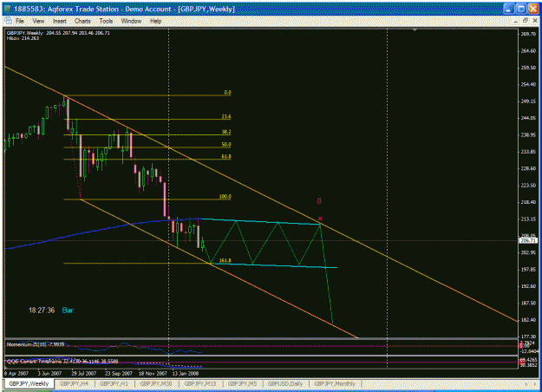The height and width of the screenshot is (392, 542).
Task: Click the Fibonacci 50.0 level label
Action: click(x=226, y=145)
